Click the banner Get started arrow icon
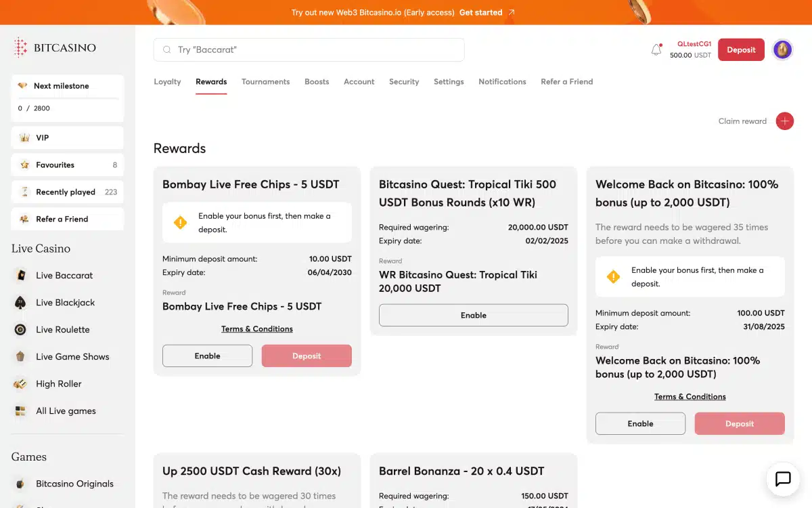This screenshot has height=508, width=812. [512, 12]
